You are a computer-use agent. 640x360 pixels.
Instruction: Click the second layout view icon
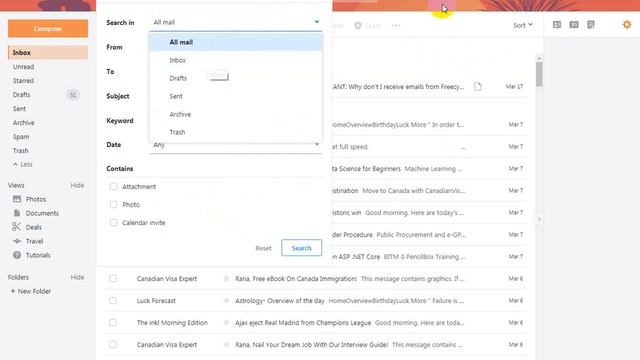(574, 25)
